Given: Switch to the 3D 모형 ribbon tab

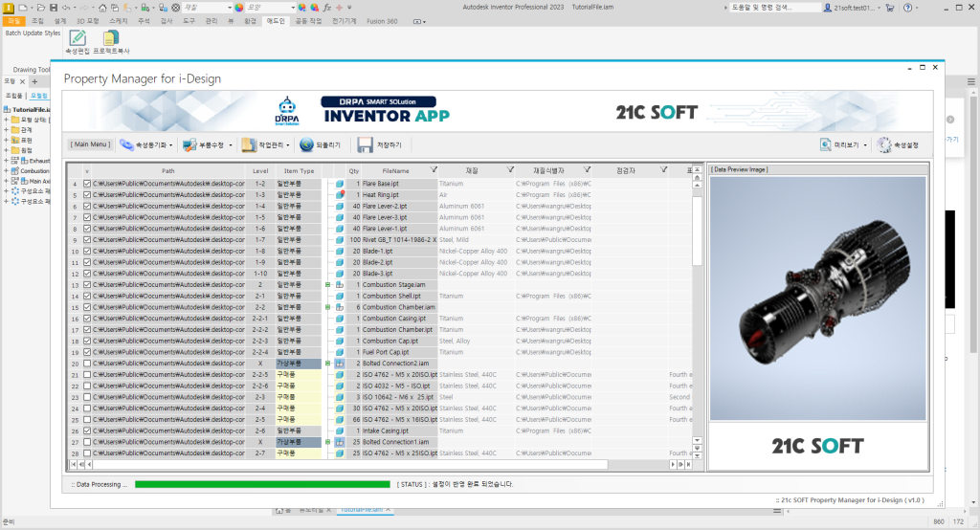Looking at the screenshot, I should point(87,21).
